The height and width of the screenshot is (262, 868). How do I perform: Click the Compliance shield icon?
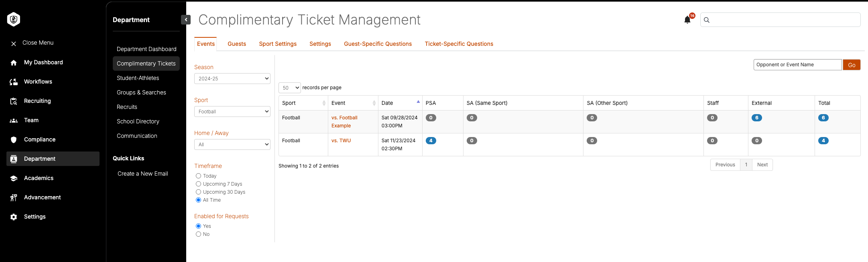[14, 140]
